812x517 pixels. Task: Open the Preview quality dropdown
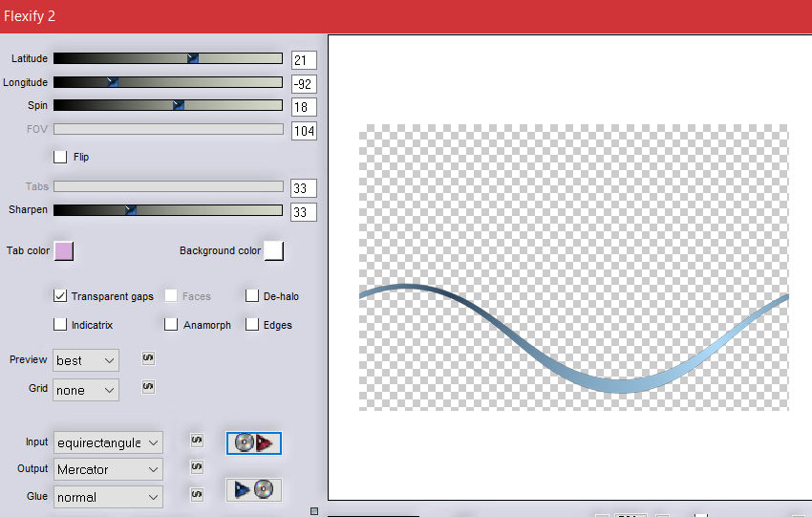[86, 360]
